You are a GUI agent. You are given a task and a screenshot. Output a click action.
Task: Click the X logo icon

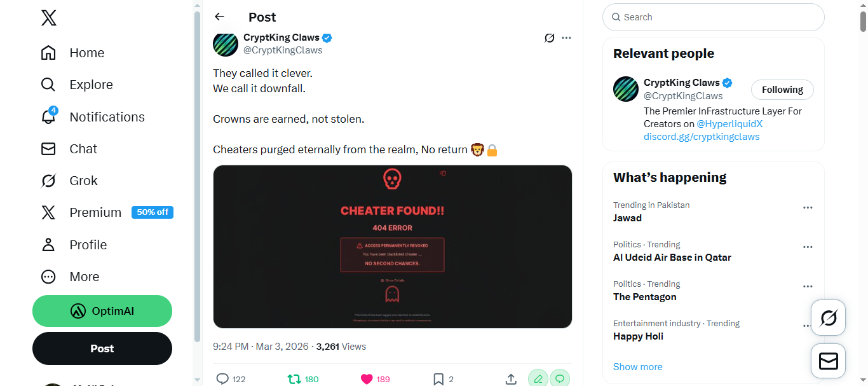click(x=49, y=18)
